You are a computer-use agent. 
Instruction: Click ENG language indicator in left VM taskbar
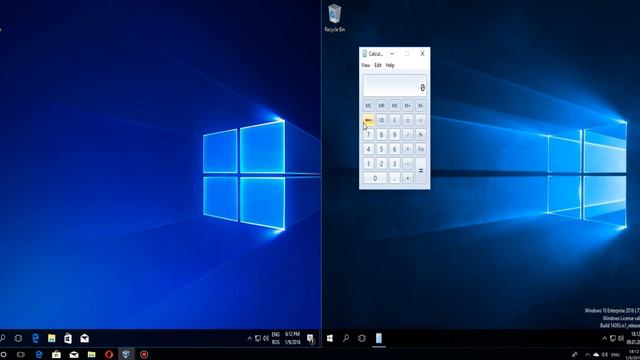click(x=276, y=335)
